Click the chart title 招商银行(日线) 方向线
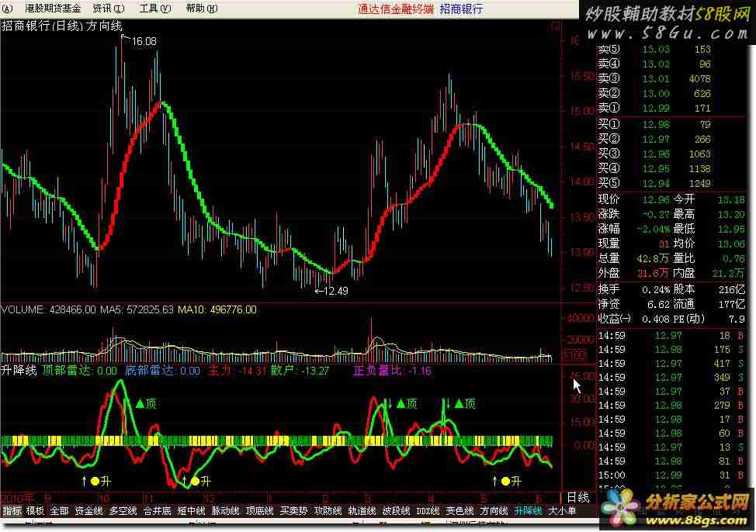The image size is (756, 532). tap(62, 26)
